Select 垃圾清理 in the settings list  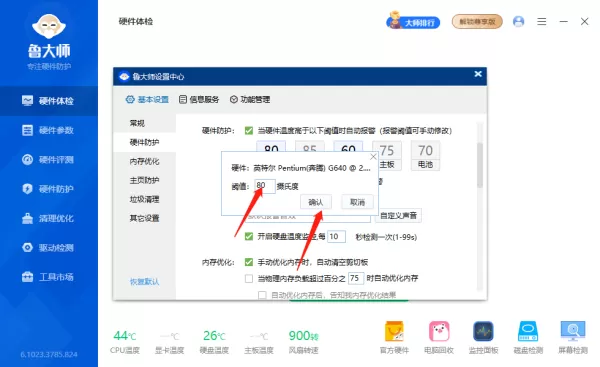(145, 199)
